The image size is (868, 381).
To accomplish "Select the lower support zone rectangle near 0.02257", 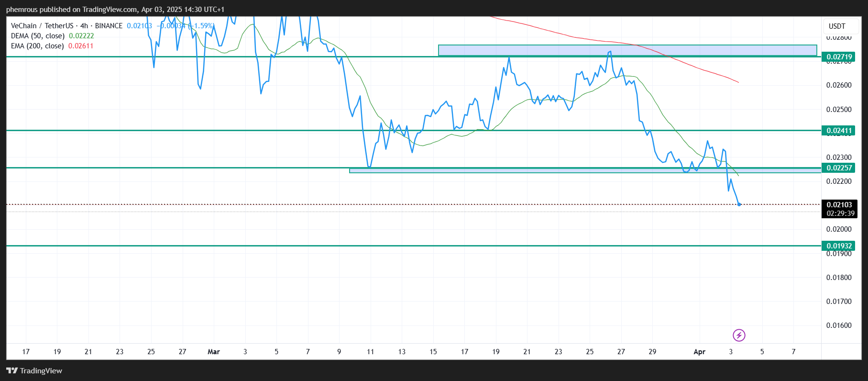I will click(526, 170).
